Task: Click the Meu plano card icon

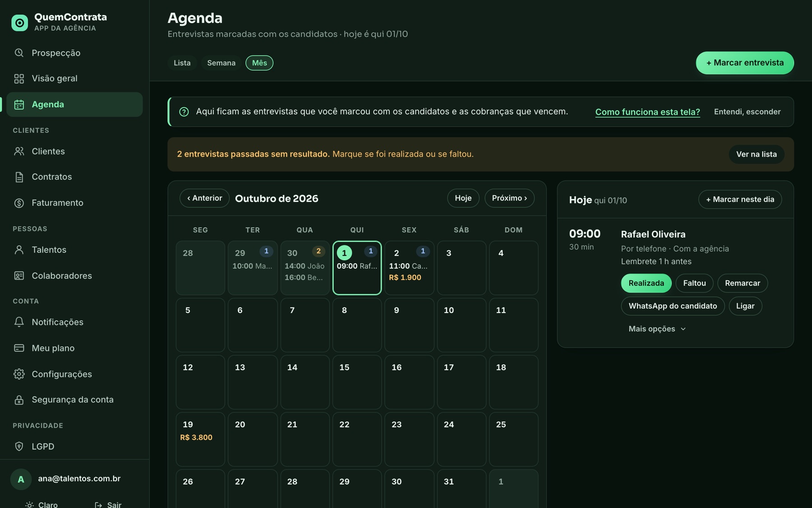Action: tap(19, 348)
